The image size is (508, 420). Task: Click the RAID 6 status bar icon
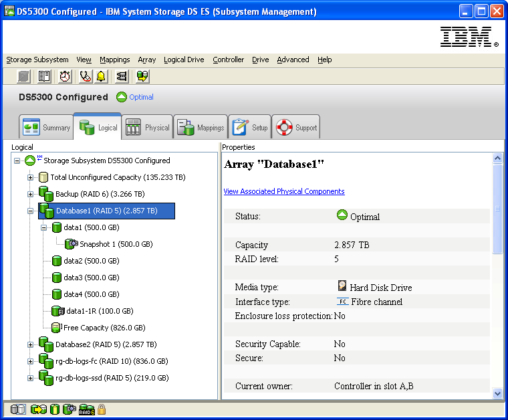point(87,410)
